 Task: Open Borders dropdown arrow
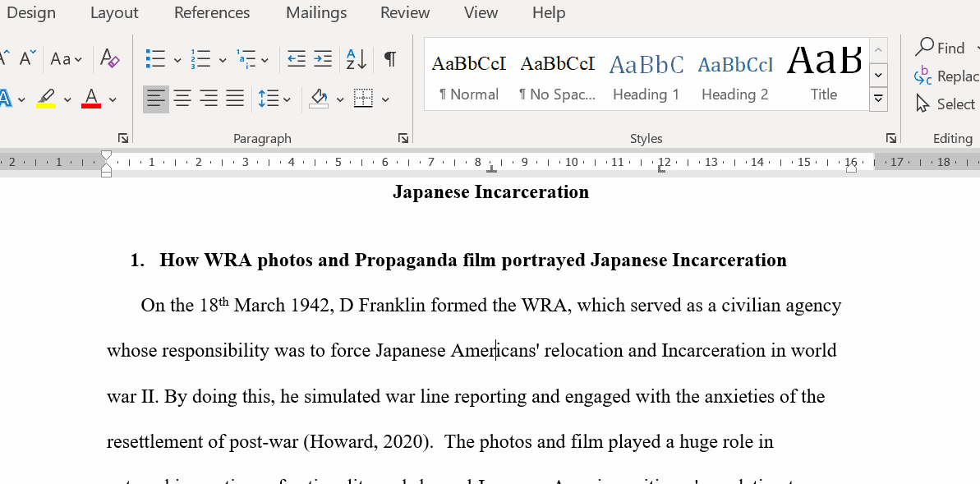[x=385, y=99]
